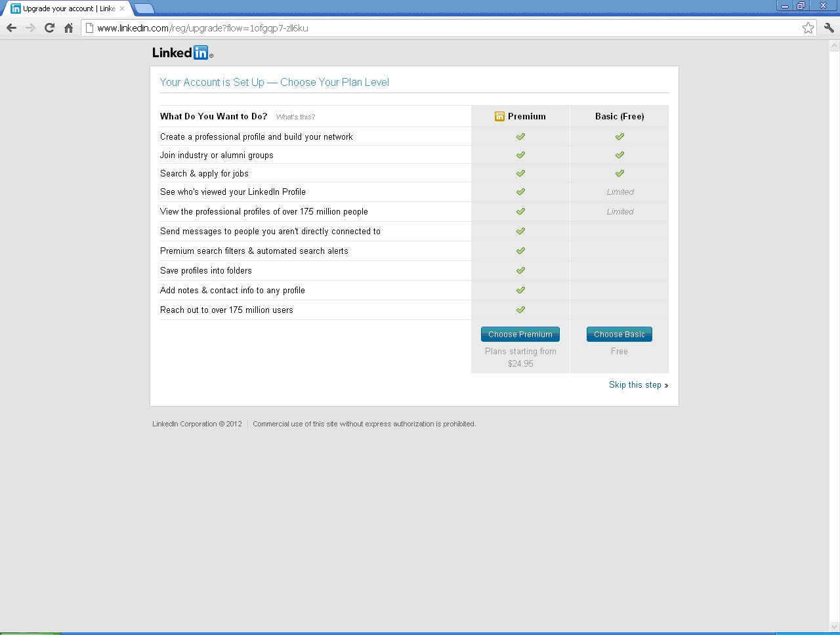Click Premium checkmark for Create a professional profile
The width and height of the screenshot is (840, 635).
(520, 136)
